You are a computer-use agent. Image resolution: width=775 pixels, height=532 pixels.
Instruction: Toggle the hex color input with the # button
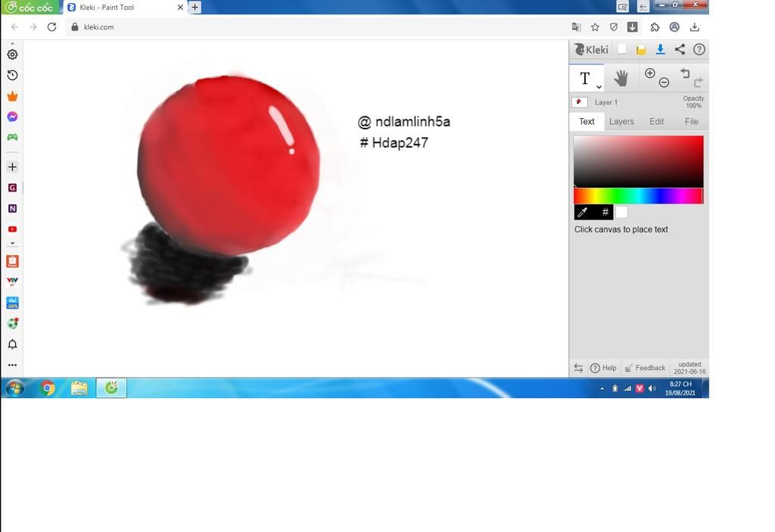pyautogui.click(x=604, y=212)
